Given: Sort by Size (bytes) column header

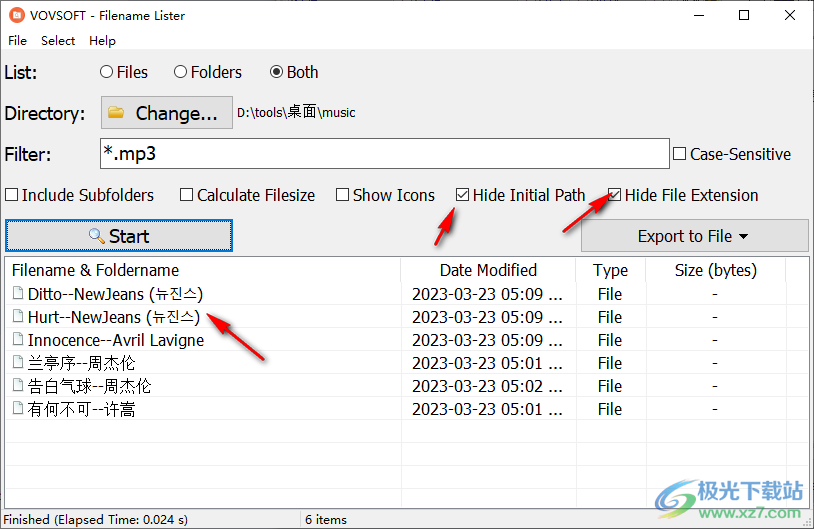Looking at the screenshot, I should click(x=715, y=270).
